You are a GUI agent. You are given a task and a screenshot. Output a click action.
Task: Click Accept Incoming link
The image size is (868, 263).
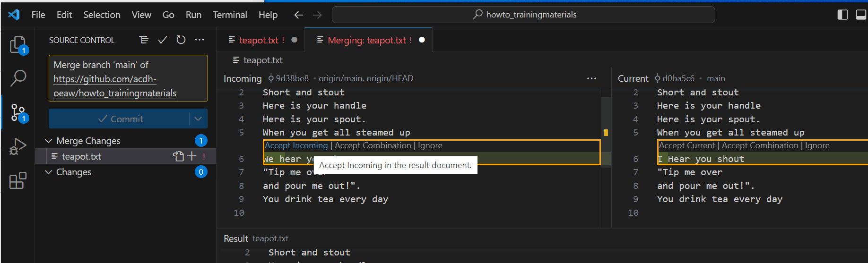coord(296,145)
